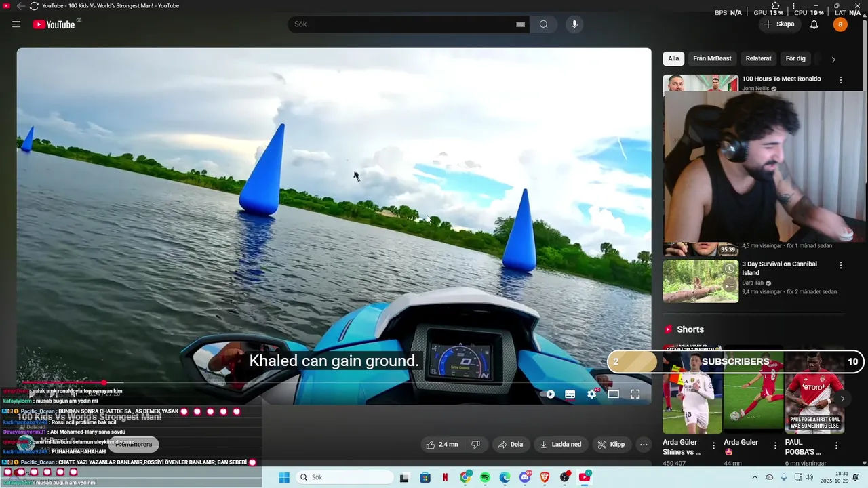868x488 pixels.
Task: Open the Dara Tah channel link
Action: [x=753, y=283]
